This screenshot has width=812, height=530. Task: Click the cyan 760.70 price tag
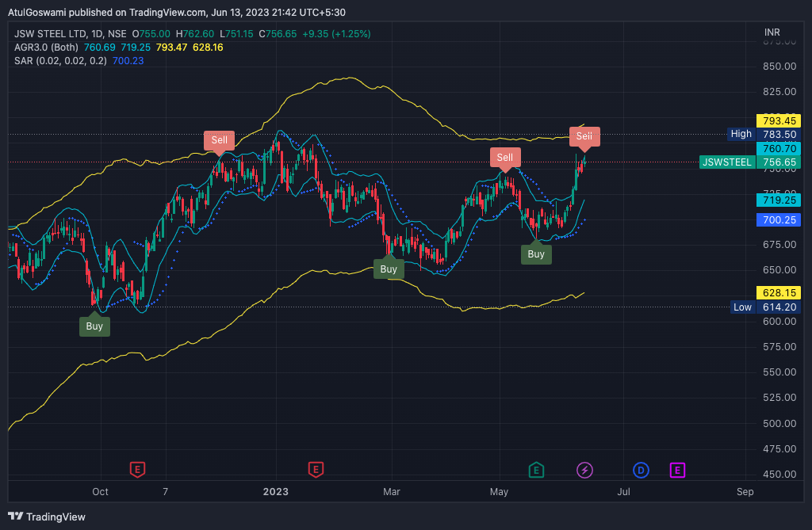(x=779, y=149)
